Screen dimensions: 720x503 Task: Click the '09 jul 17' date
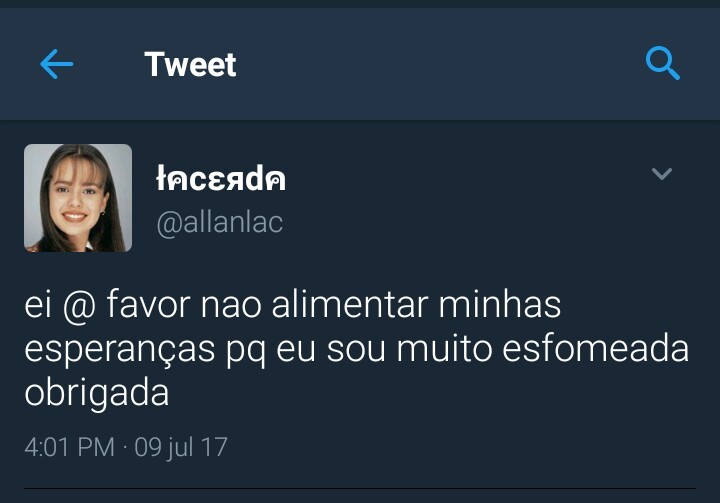click(181, 447)
